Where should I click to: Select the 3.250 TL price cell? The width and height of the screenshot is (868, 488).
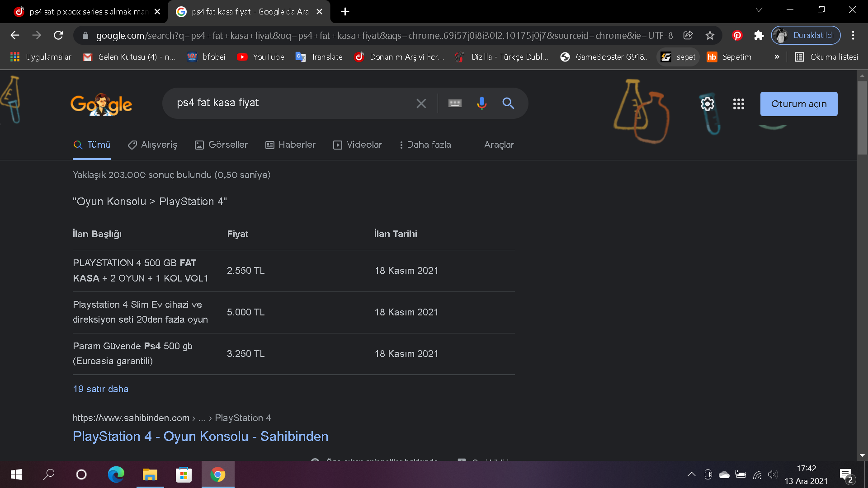pos(246,354)
